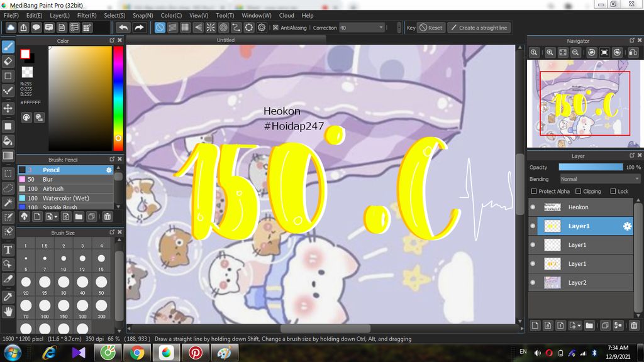Viewport: 644px width, 362px height.
Task: Enable circle snap guide
Action: (x=223, y=28)
